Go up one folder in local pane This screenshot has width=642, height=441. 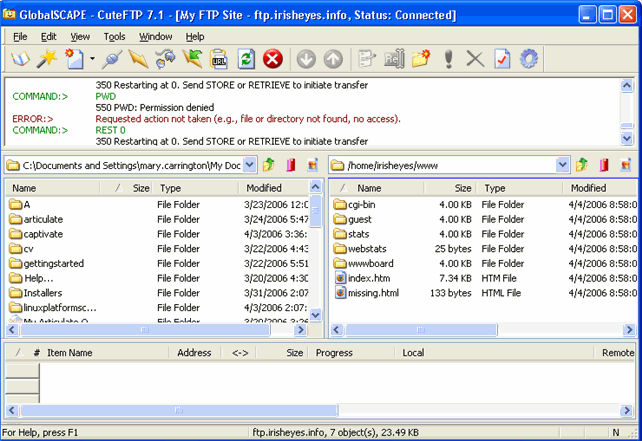pyautogui.click(x=269, y=165)
